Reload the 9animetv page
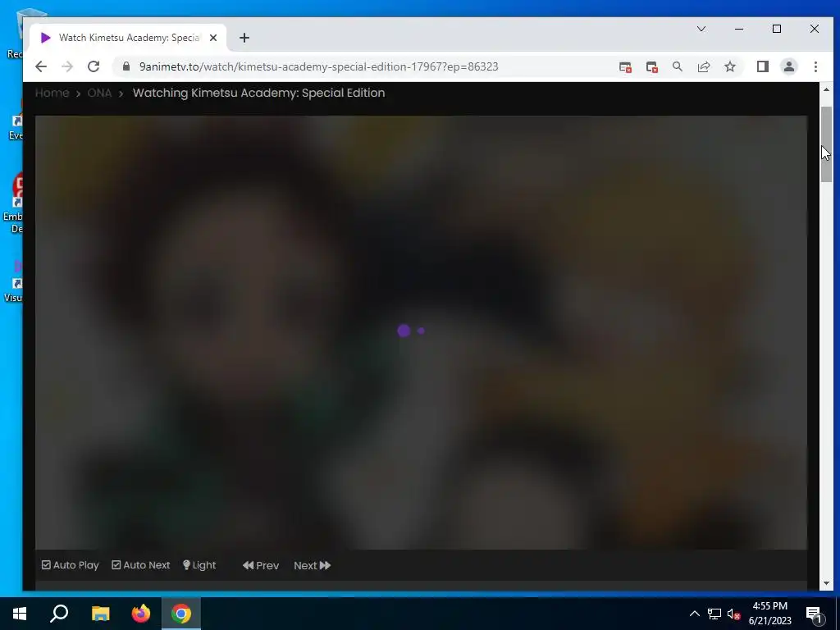840x630 pixels. tap(94, 66)
